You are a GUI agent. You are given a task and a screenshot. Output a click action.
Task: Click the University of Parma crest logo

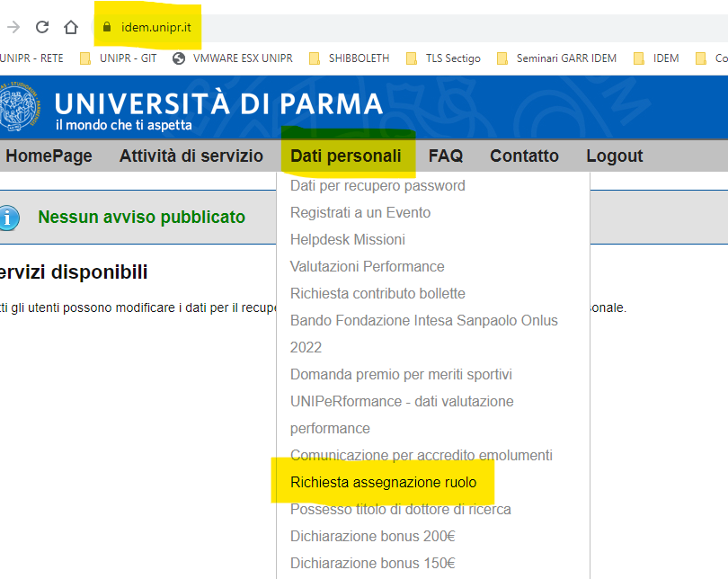tap(20, 107)
